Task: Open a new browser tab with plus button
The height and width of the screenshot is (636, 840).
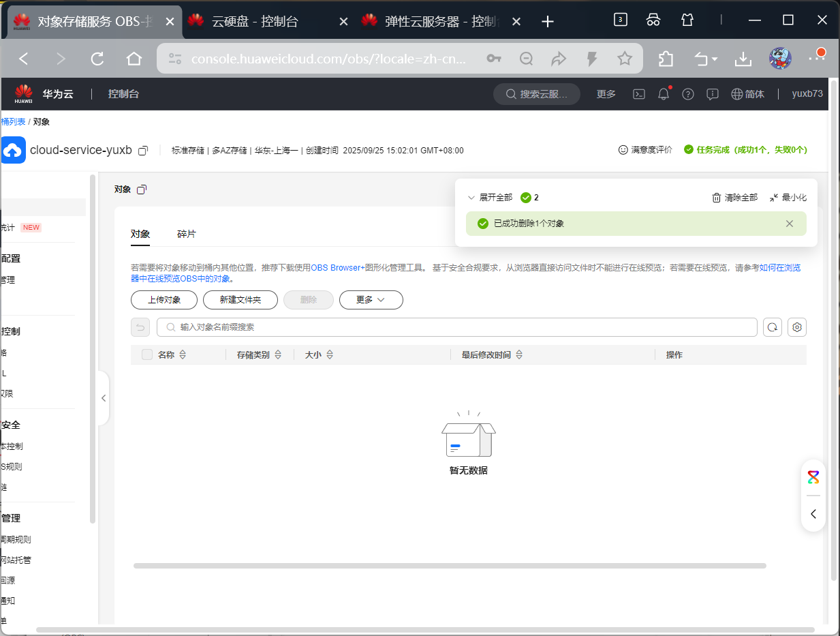Action: click(x=548, y=22)
